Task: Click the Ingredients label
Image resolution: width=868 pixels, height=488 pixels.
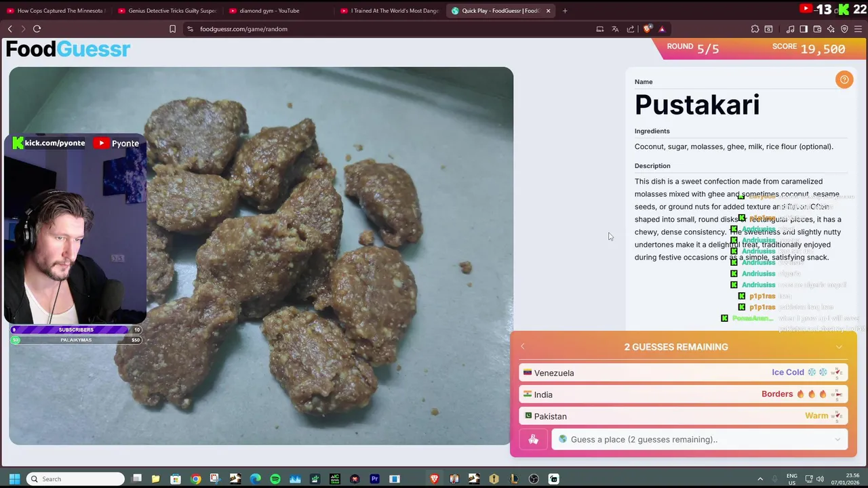Action: [652, 131]
